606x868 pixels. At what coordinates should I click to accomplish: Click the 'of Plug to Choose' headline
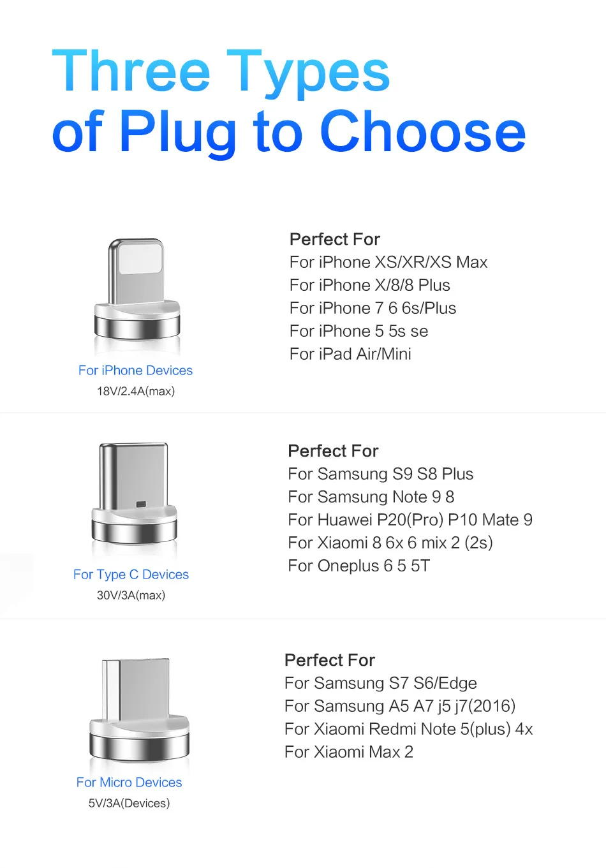289,132
